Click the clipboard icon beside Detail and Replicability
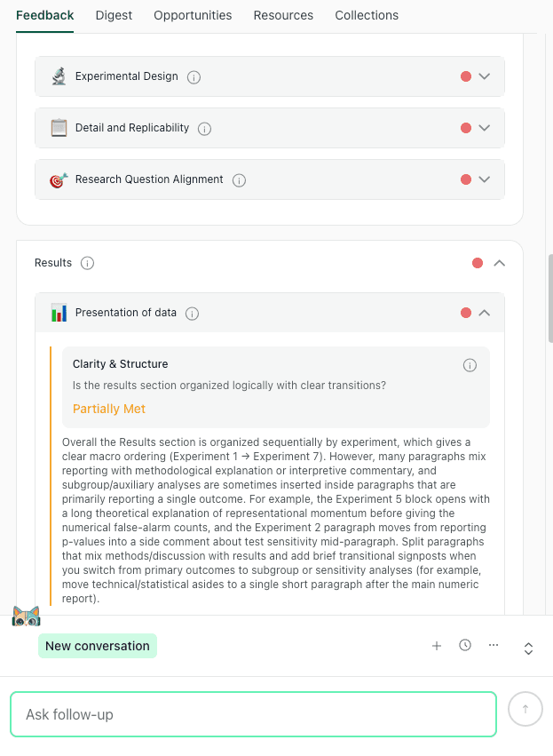553x756 pixels. [x=59, y=128]
